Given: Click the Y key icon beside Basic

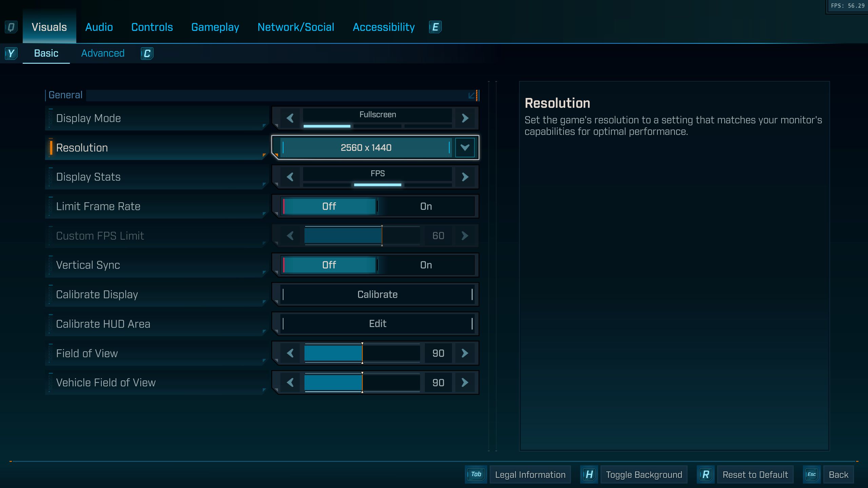Looking at the screenshot, I should tap(11, 54).
